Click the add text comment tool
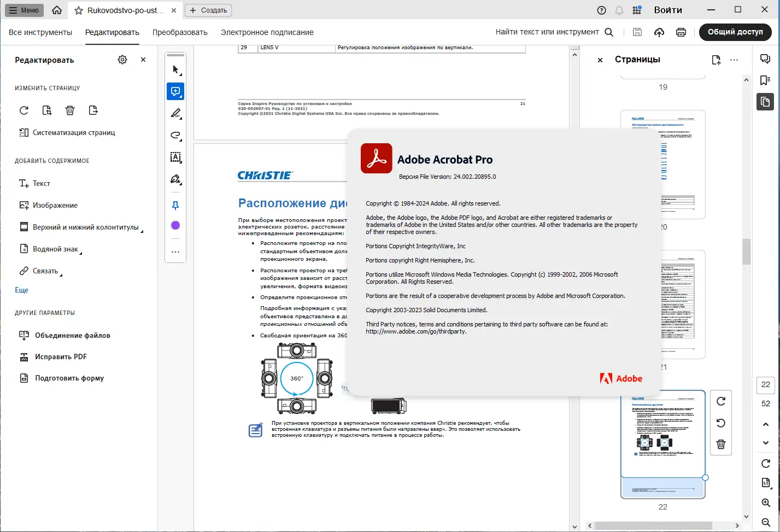 [x=175, y=157]
